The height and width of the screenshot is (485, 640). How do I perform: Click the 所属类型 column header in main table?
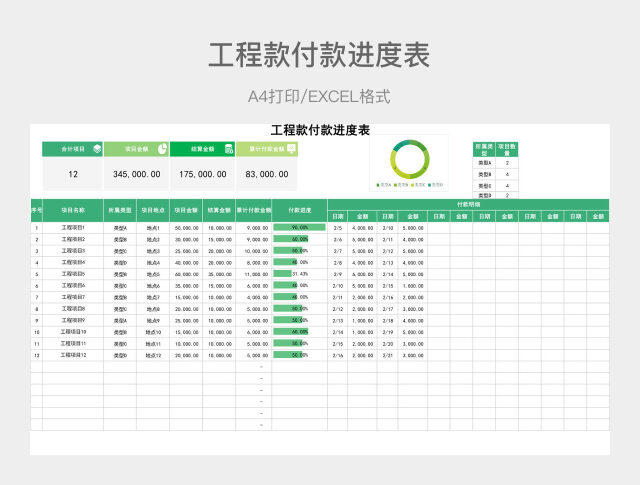click(x=120, y=210)
